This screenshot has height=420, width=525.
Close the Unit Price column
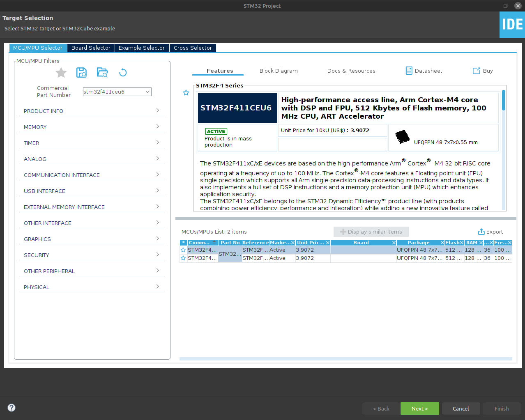coord(328,243)
